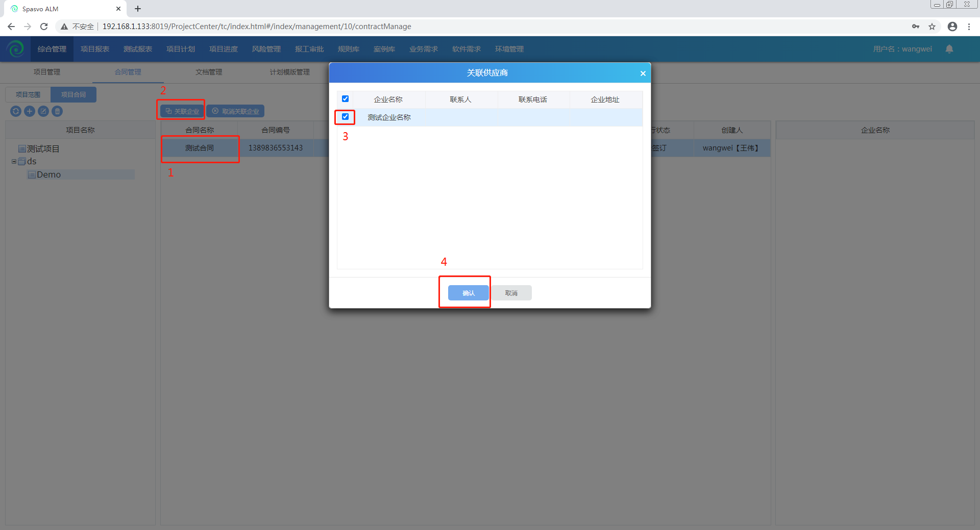Image resolution: width=980 pixels, height=530 pixels.
Task: Open the browser profile account icon
Action: point(952,27)
